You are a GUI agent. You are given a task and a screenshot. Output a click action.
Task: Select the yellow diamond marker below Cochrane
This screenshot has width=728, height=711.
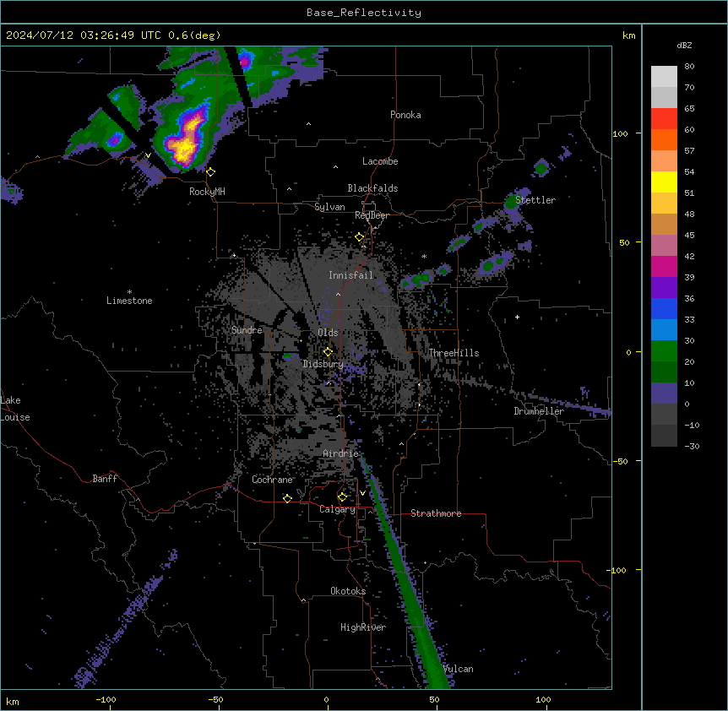click(287, 498)
